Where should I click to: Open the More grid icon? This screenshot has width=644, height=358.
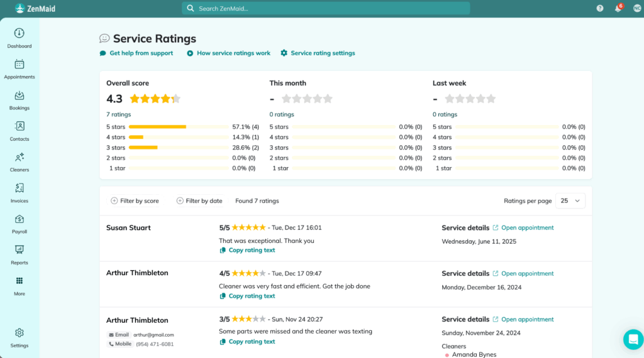click(19, 281)
